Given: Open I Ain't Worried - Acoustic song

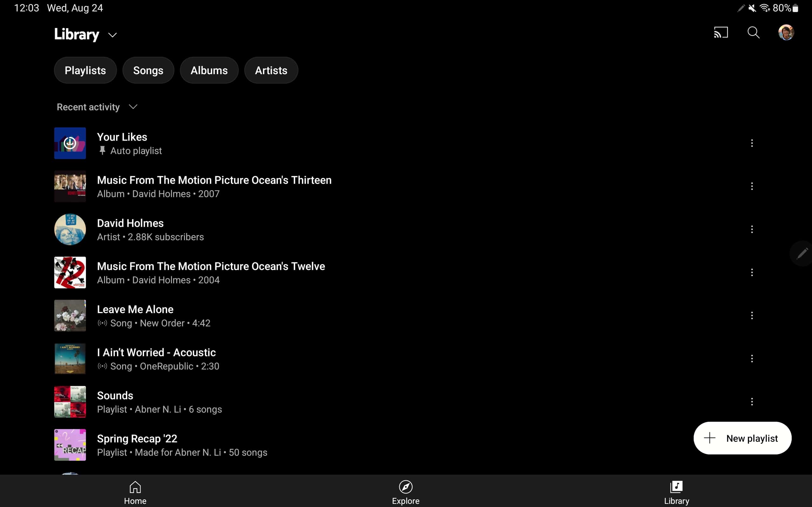Looking at the screenshot, I should (x=156, y=352).
